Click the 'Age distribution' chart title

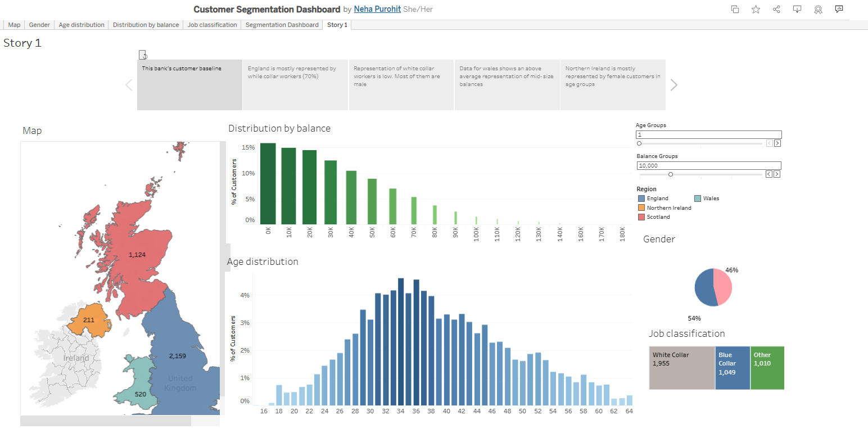[x=263, y=261]
